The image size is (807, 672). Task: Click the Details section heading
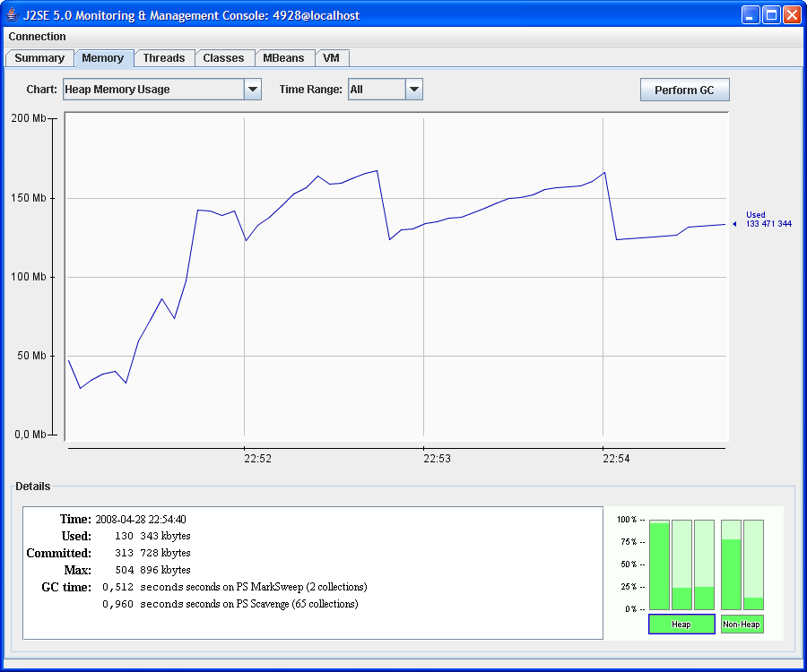point(33,487)
